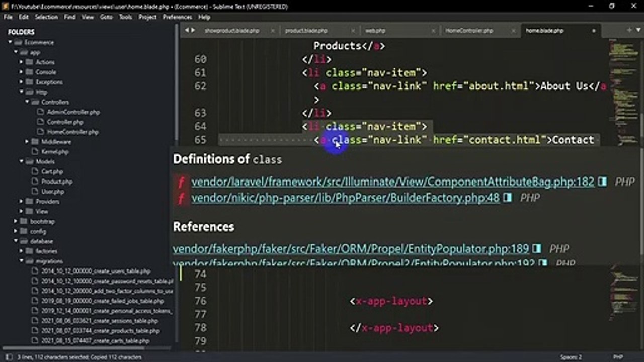Click the next tab arrow icon
This screenshot has width=644, height=362.
(192, 30)
